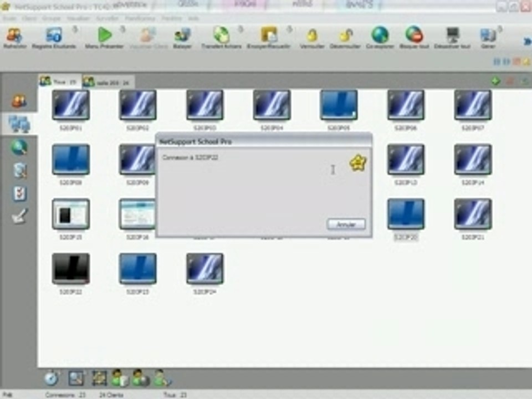Open the students view sidebar icon
This screenshot has width=532, height=399.
(19, 100)
